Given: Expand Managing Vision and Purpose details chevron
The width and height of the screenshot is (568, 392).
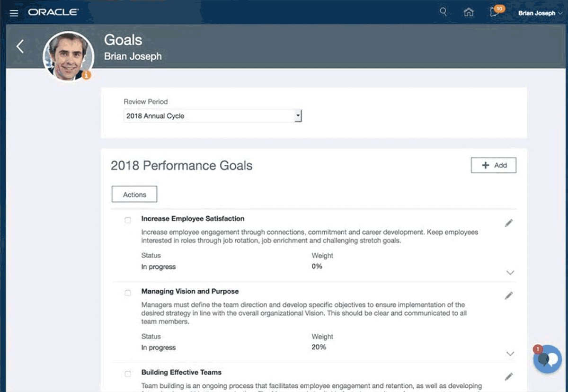Looking at the screenshot, I should 510,354.
